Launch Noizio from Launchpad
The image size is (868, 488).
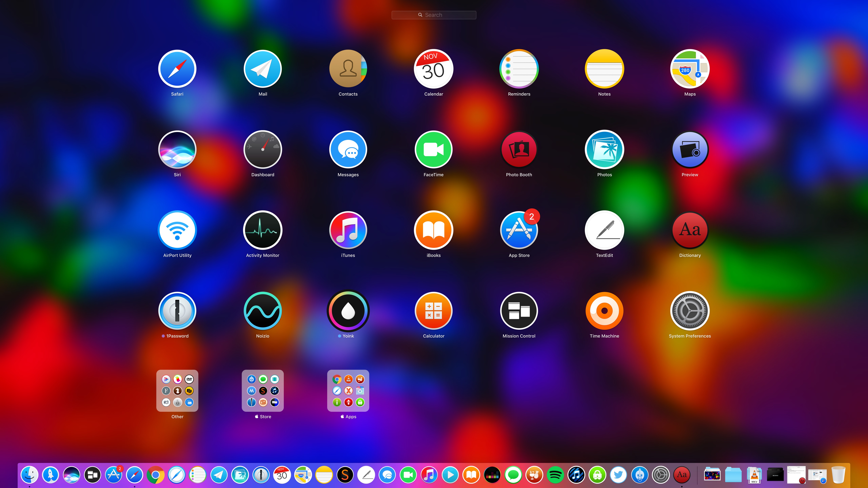click(262, 311)
